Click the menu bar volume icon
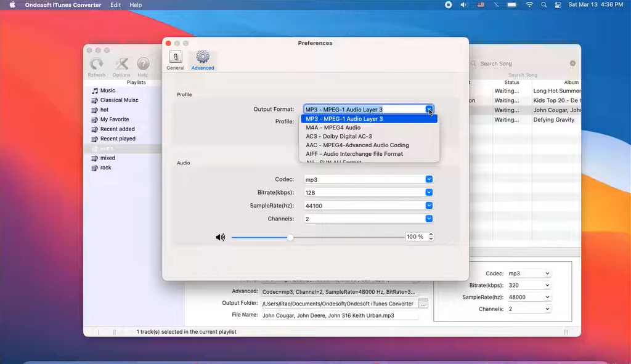Viewport: 631px width, 364px height. click(464, 5)
